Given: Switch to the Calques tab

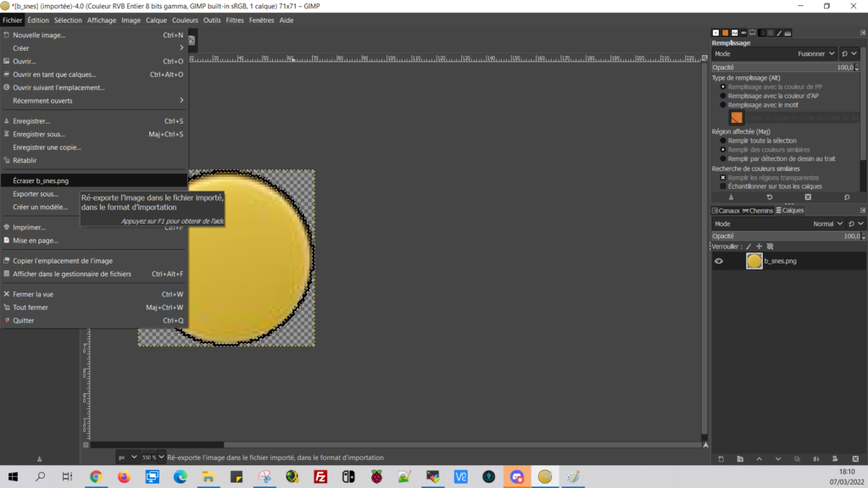Looking at the screenshot, I should point(790,210).
